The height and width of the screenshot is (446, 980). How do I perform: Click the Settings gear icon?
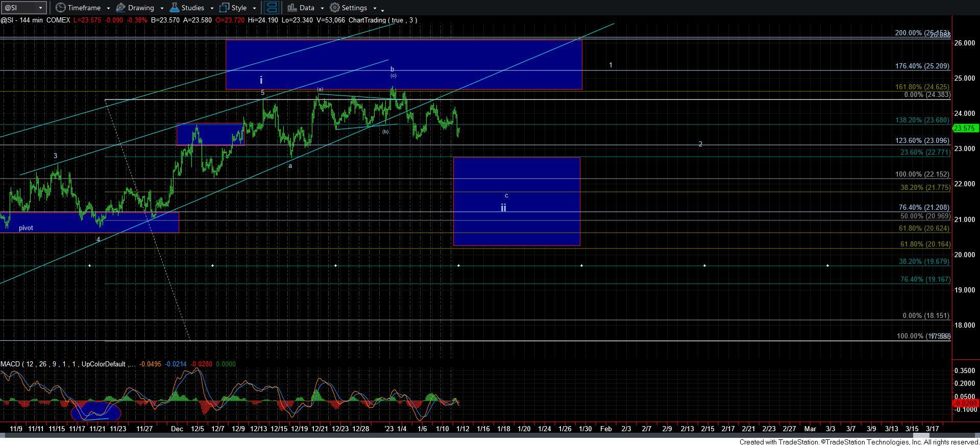(335, 8)
